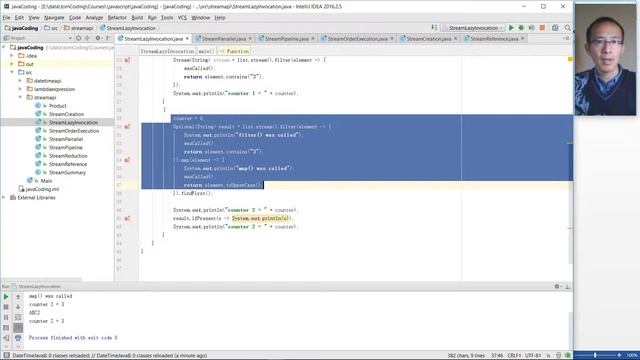Screen dimensions: 640x360
Task: Pause output in Run panel
Action: pos(6,317)
